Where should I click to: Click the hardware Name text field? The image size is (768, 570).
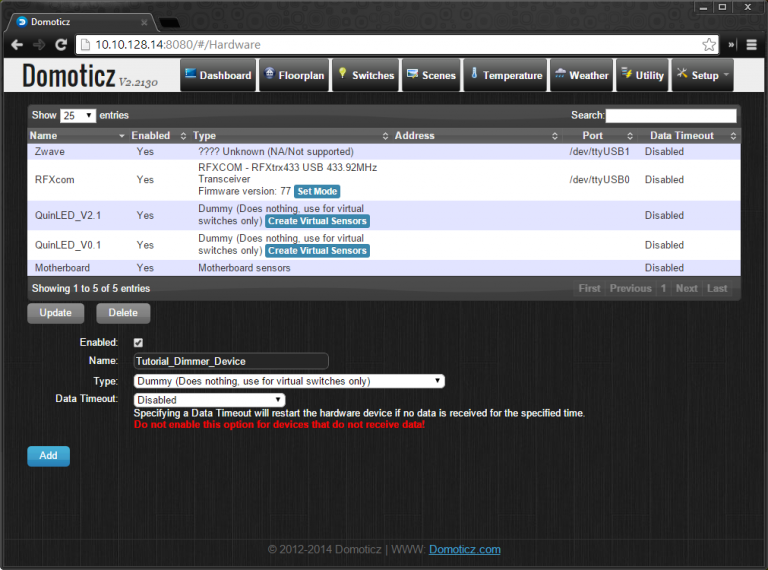coord(231,361)
